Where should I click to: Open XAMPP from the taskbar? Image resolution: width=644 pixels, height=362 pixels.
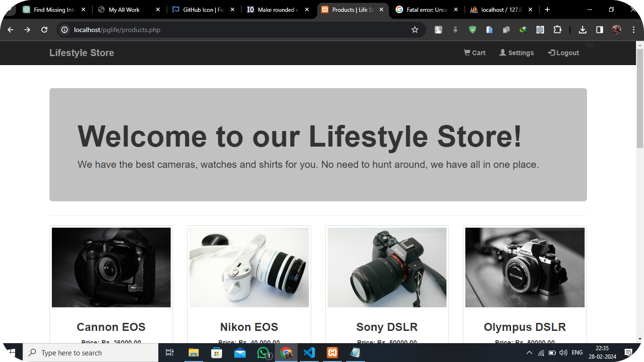click(x=332, y=353)
